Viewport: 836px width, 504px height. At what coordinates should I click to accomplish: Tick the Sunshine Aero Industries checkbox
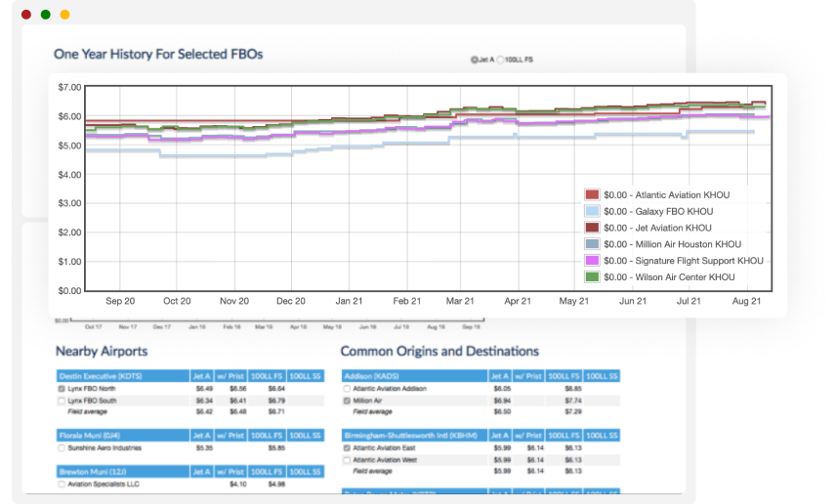pyautogui.click(x=62, y=448)
